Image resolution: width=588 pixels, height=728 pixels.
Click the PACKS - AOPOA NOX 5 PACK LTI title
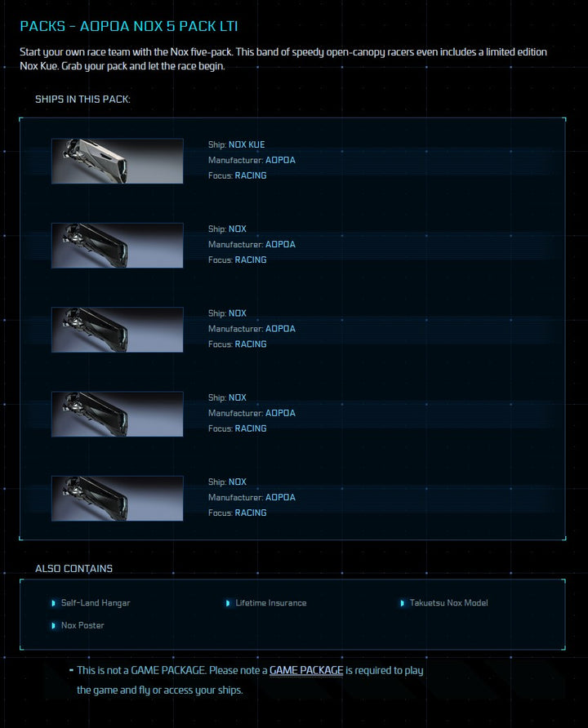(129, 26)
